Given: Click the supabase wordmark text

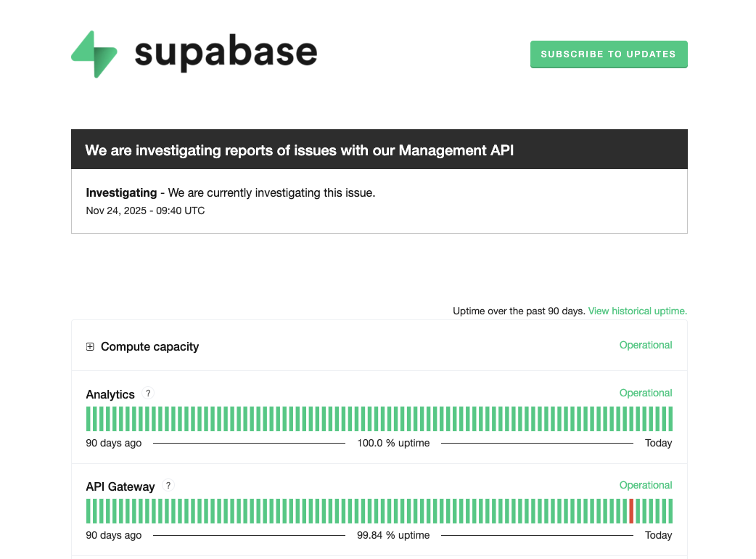Looking at the screenshot, I should pyautogui.click(x=226, y=53).
